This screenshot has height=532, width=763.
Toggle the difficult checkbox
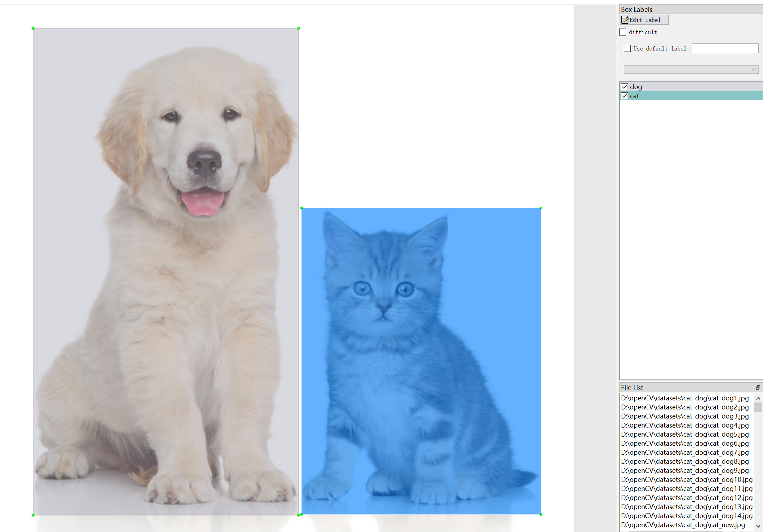(623, 32)
